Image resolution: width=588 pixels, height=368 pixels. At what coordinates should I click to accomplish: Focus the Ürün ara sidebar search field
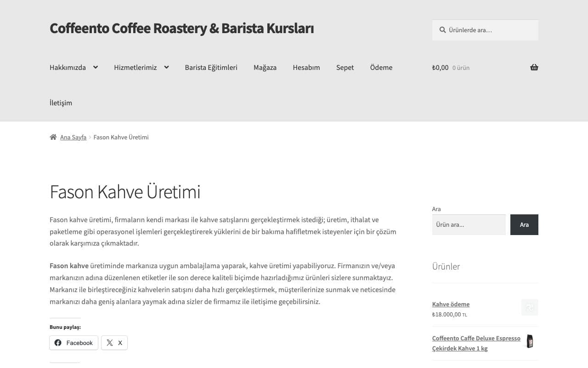[x=469, y=224]
